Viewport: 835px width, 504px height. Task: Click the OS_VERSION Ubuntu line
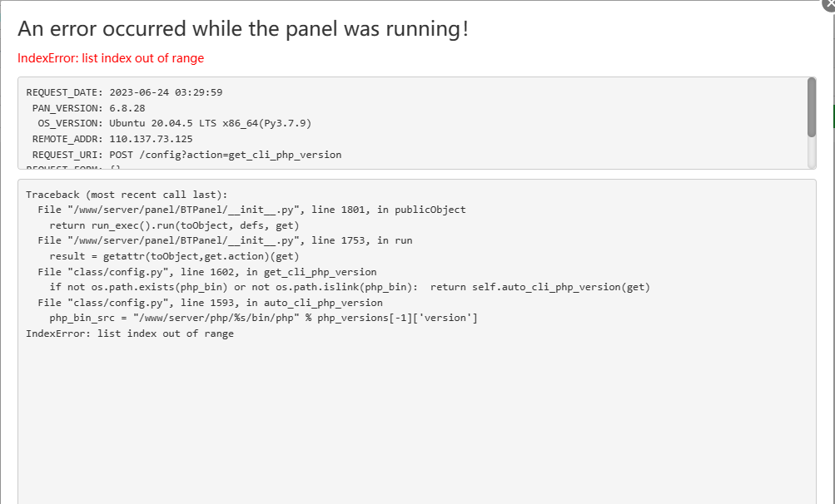[169, 123]
